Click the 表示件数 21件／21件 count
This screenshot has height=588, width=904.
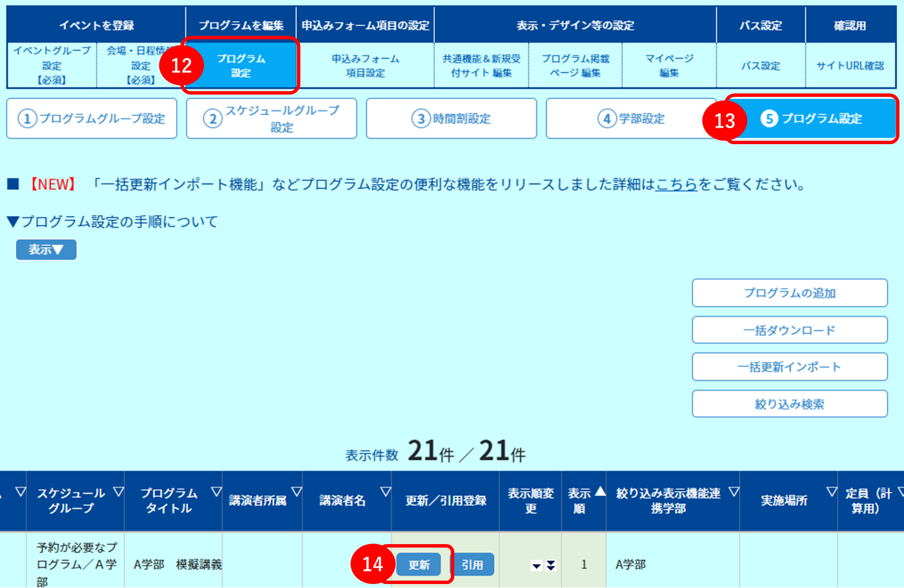point(435,452)
